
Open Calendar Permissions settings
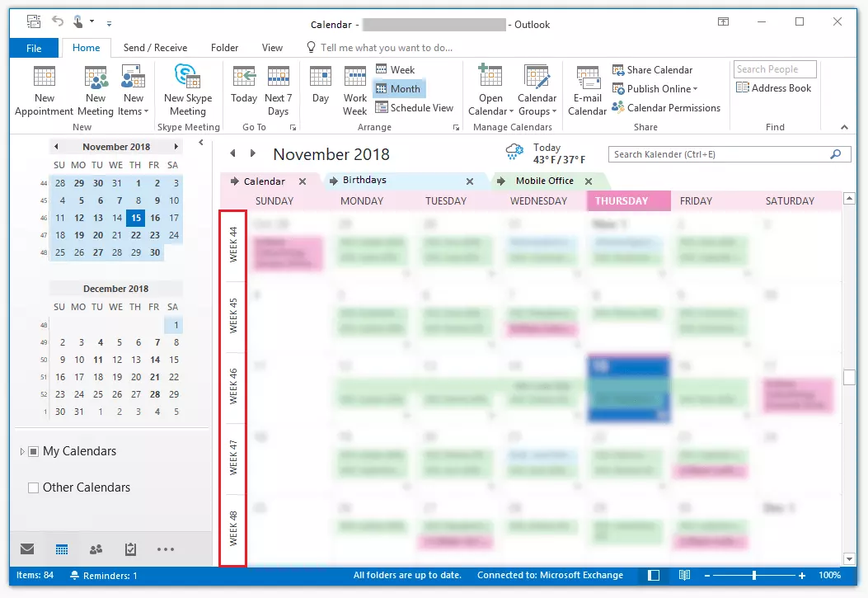667,106
